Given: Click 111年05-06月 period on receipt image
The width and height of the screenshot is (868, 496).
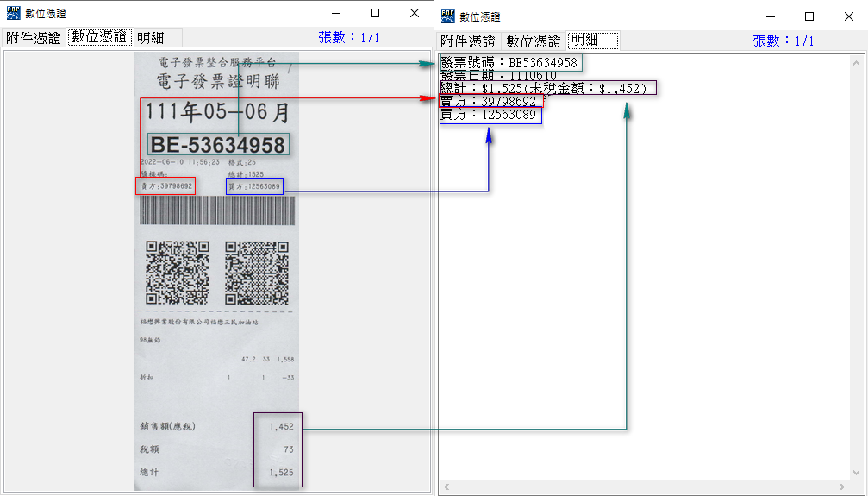Looking at the screenshot, I should coord(217,112).
